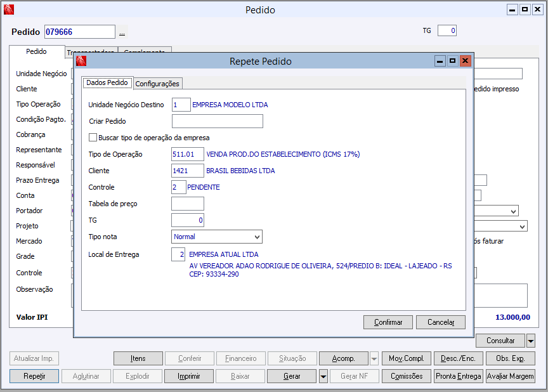Screen dimensions: 548x392
Task: Click text EMPRESA MODELO LTDA
Action: (x=230, y=105)
